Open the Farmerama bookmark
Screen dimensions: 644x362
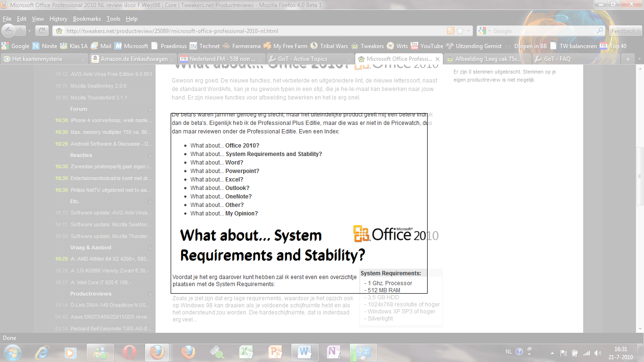(x=241, y=46)
